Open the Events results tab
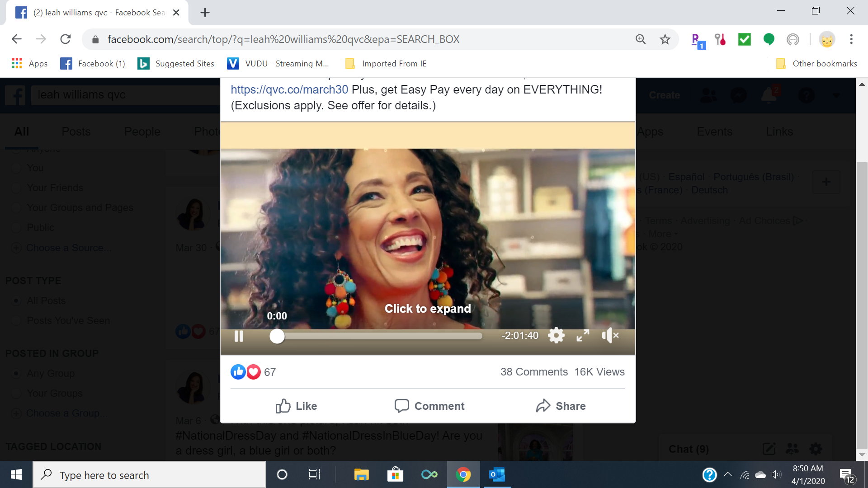The height and width of the screenshot is (488, 868). pos(714,131)
